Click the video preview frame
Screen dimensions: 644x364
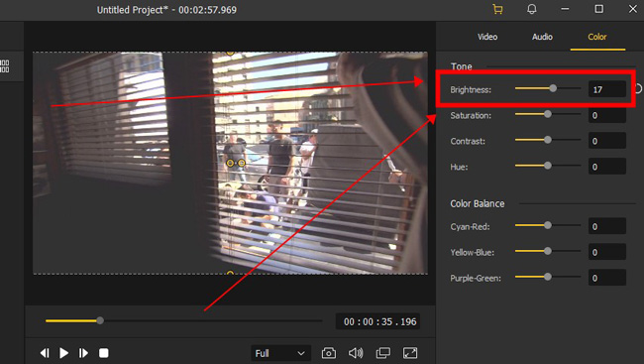pyautogui.click(x=230, y=163)
